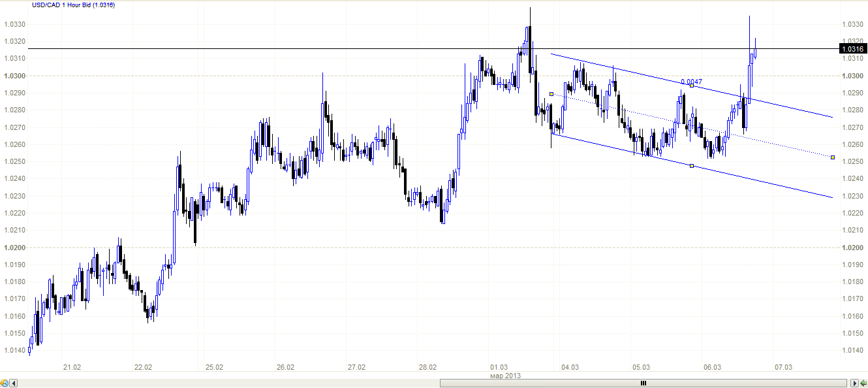The width and height of the screenshot is (868, 388).
Task: Click the 1.0200 level on right price axis
Action: click(853, 248)
